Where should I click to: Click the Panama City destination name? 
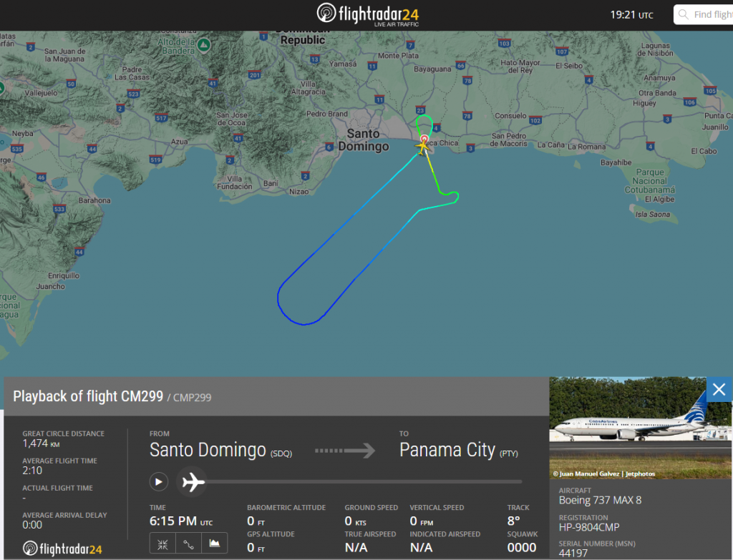point(447,451)
